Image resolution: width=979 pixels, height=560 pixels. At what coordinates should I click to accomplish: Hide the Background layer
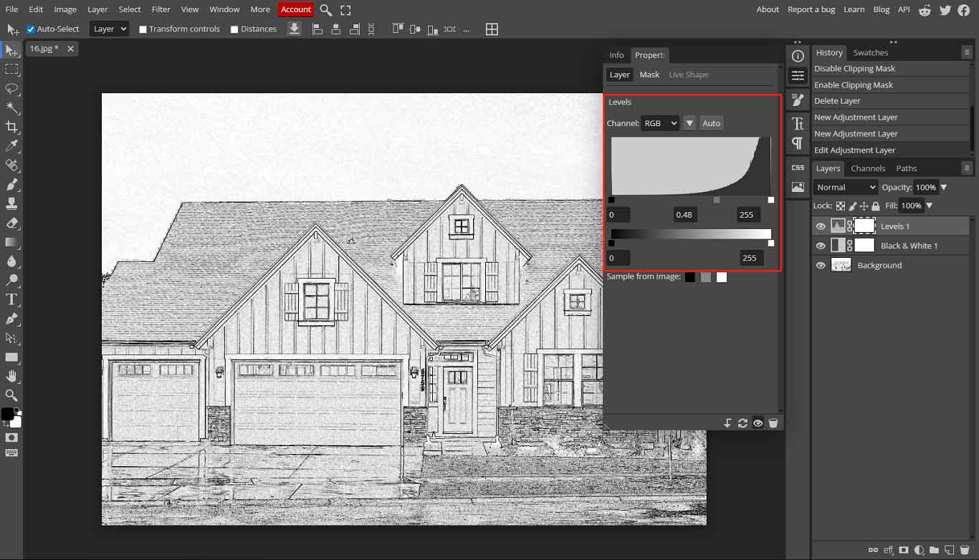[x=821, y=265]
